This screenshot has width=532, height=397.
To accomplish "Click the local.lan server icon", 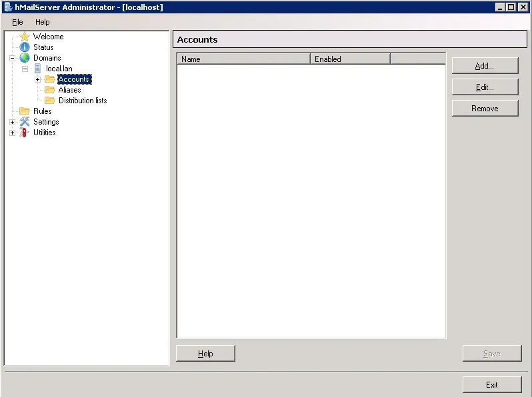I will tap(37, 69).
